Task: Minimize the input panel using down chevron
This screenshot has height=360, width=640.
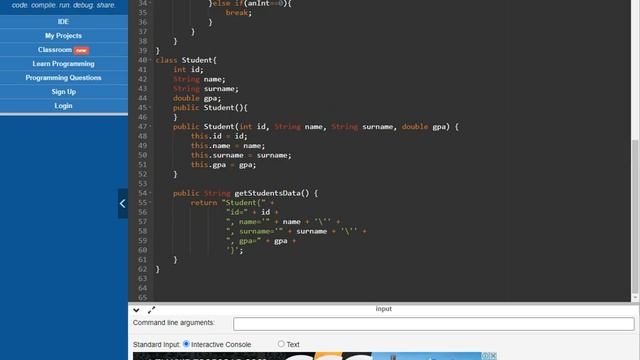Action: (x=136, y=310)
